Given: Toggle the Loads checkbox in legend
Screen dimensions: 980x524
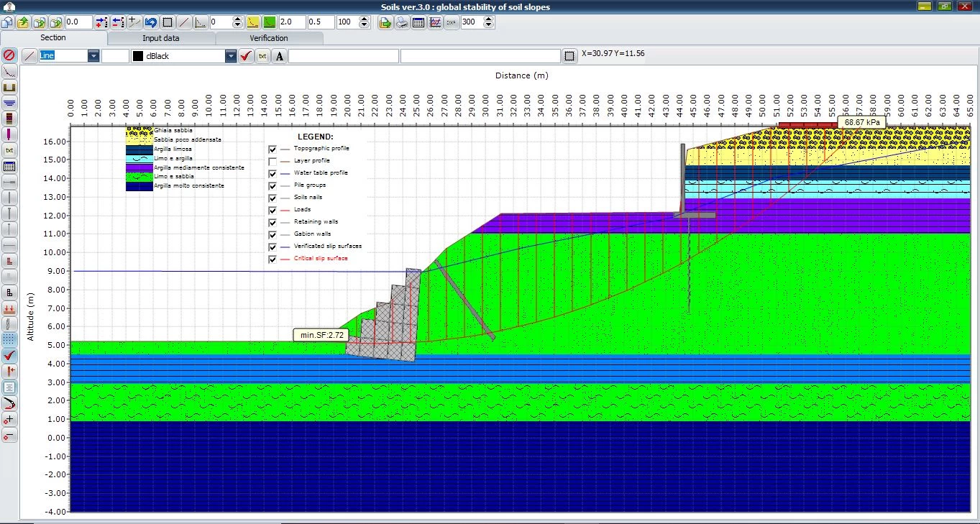Looking at the screenshot, I should [273, 210].
